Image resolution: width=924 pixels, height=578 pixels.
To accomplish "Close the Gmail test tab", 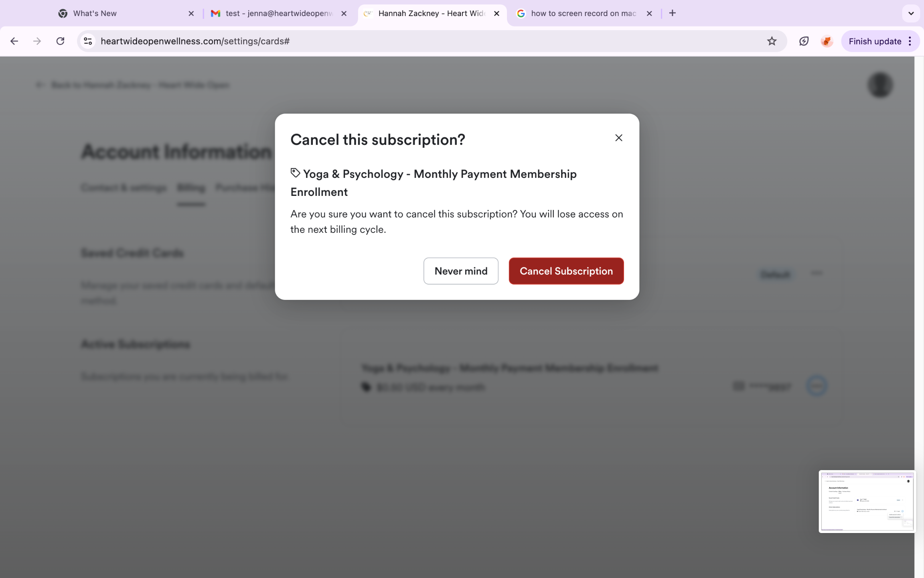I will (344, 13).
